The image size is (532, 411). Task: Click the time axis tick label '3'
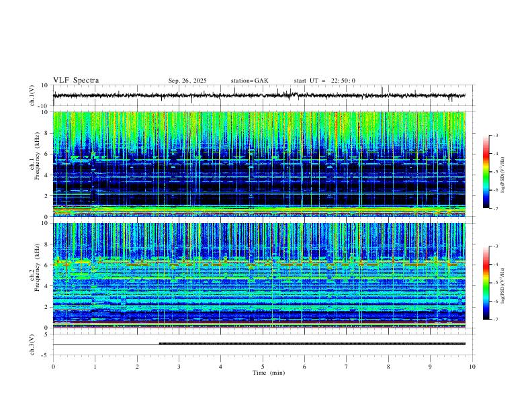[179, 367]
